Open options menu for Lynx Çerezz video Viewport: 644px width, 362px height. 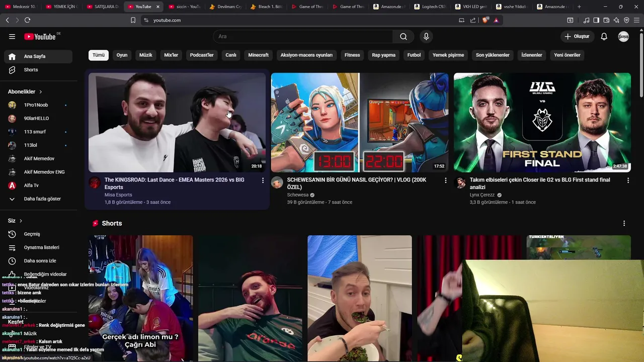tap(628, 180)
